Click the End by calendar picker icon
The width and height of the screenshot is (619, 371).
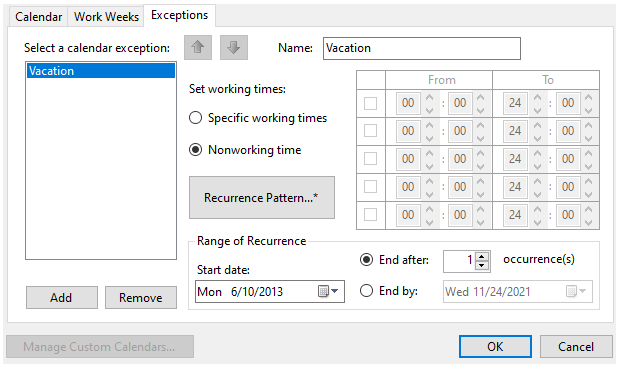pyautogui.click(x=571, y=291)
